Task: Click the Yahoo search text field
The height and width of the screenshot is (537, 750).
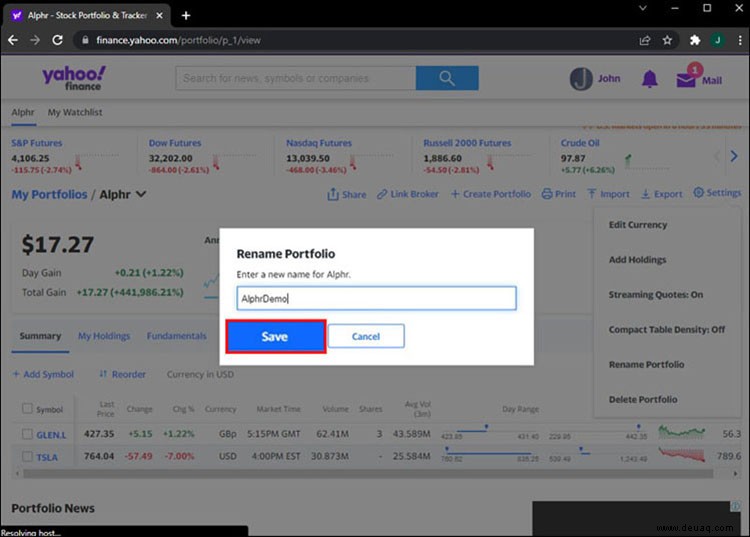Action: (296, 78)
